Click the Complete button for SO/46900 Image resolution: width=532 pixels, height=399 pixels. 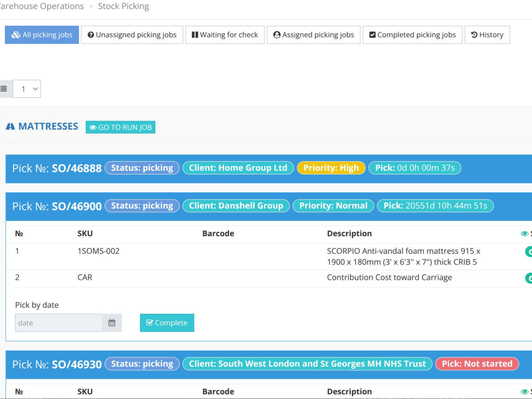[x=167, y=323]
